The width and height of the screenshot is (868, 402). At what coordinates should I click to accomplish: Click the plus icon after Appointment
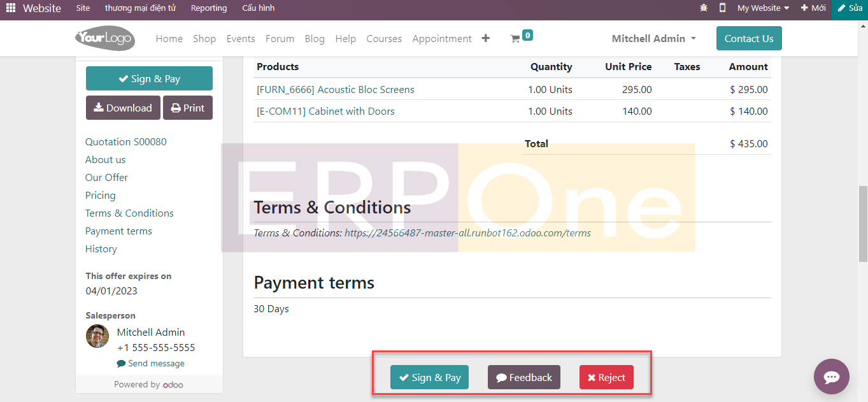point(486,38)
